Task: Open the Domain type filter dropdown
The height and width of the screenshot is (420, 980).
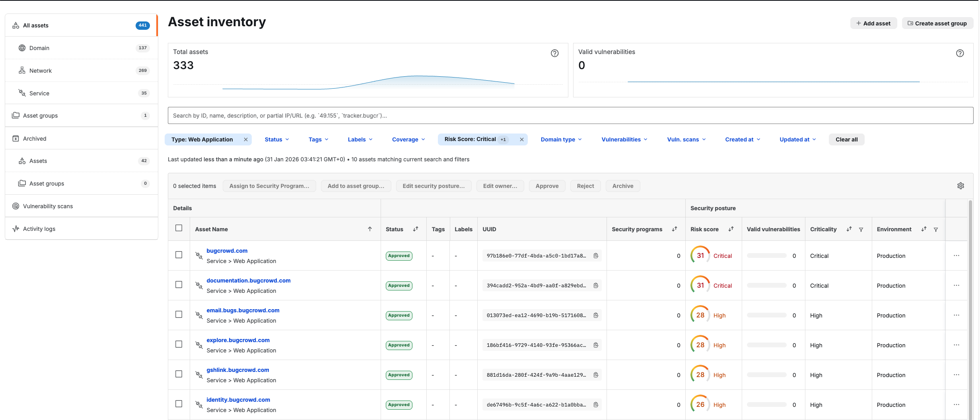Action: 561,139
